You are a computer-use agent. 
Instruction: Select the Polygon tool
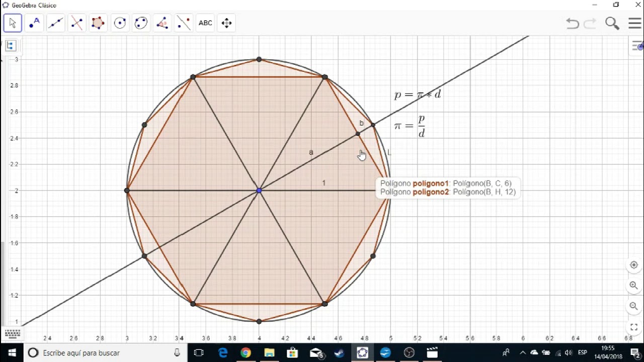(x=98, y=23)
